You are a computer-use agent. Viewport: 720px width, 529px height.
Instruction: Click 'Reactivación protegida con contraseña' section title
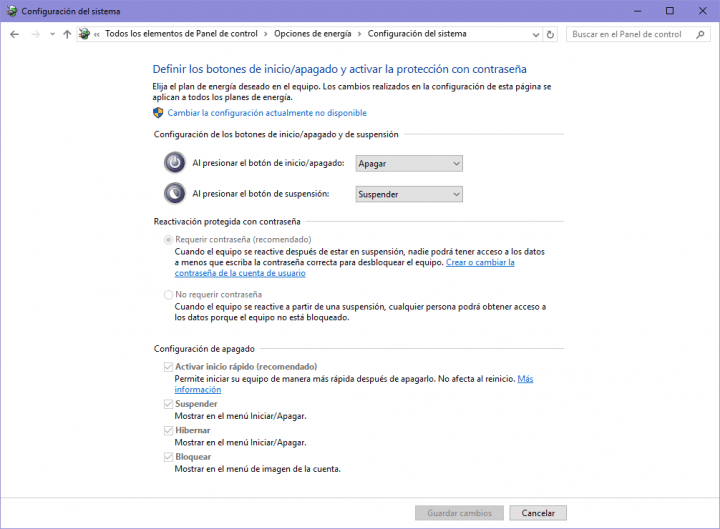[x=227, y=222]
